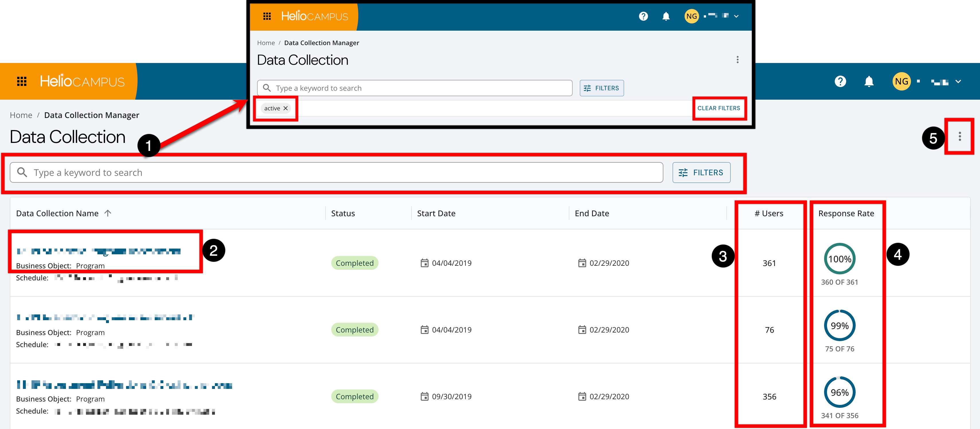Open the three-dot page options menu
980x429 pixels.
point(960,137)
